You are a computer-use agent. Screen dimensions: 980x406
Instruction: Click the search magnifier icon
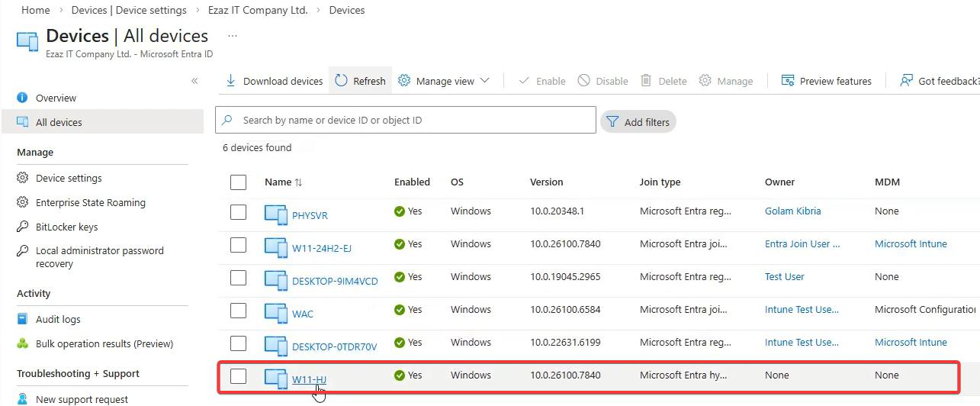pos(228,120)
